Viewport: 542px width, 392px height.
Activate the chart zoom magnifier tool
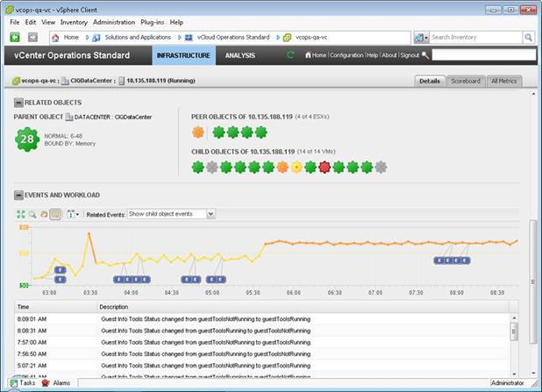pos(32,214)
